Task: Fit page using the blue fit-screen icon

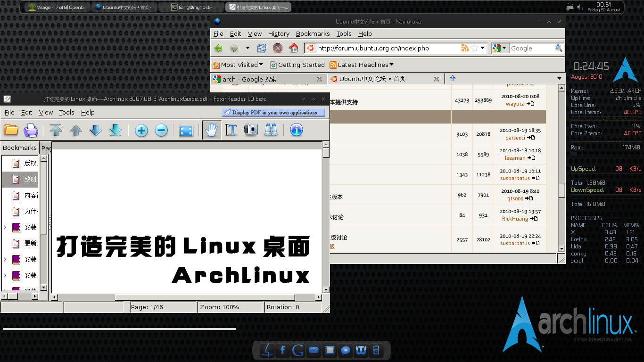Action: (x=186, y=131)
